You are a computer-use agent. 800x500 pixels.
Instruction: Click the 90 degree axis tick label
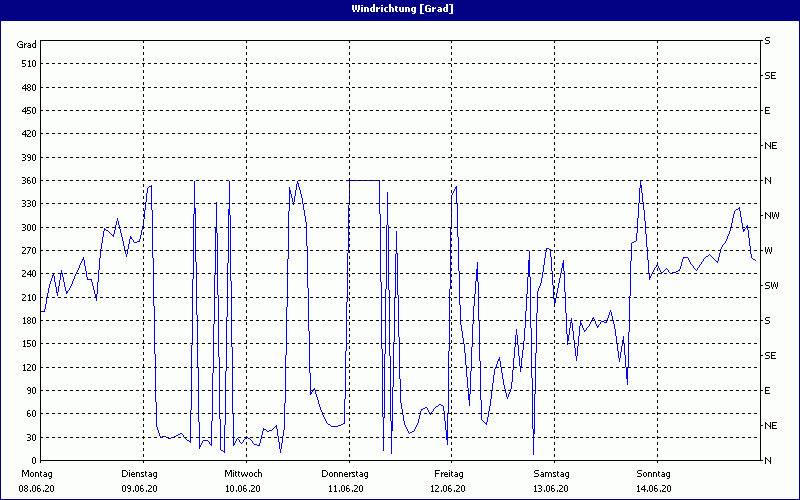tap(30, 391)
